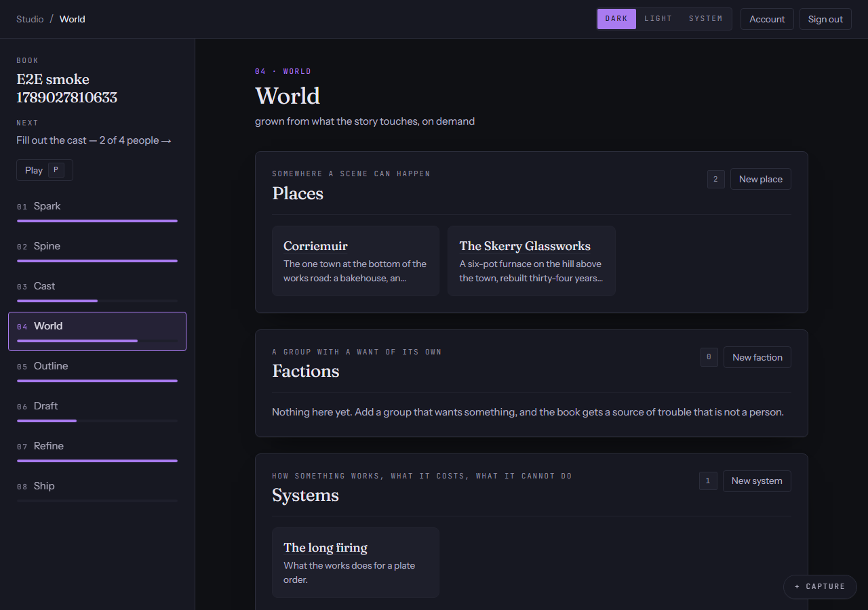Click the 'Systems' section heading
Viewport: 868px width, 610px height.
(305, 495)
